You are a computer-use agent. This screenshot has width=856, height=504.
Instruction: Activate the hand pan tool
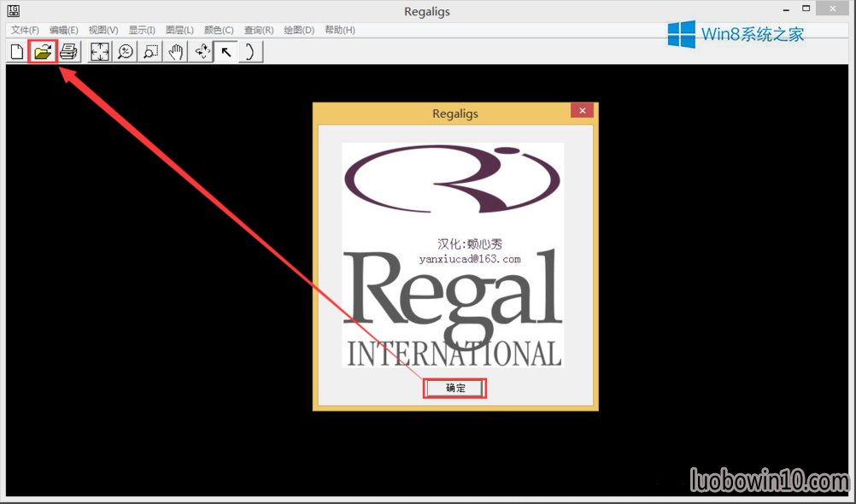point(176,52)
